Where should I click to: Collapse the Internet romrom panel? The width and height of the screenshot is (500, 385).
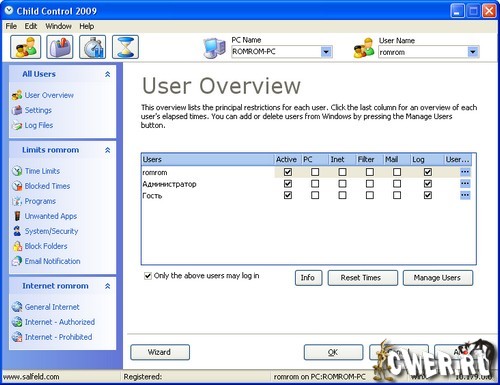point(107,286)
